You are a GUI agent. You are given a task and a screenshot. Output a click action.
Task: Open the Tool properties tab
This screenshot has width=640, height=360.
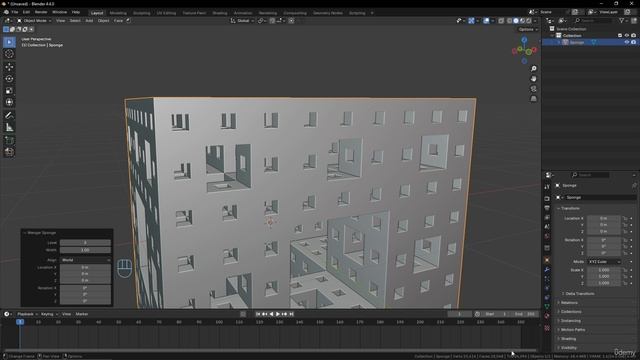coord(547,187)
